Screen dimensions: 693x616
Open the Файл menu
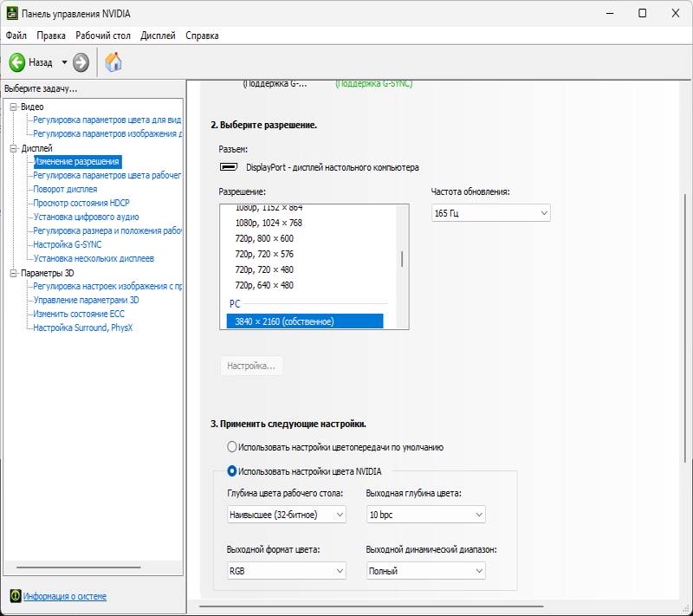point(16,36)
